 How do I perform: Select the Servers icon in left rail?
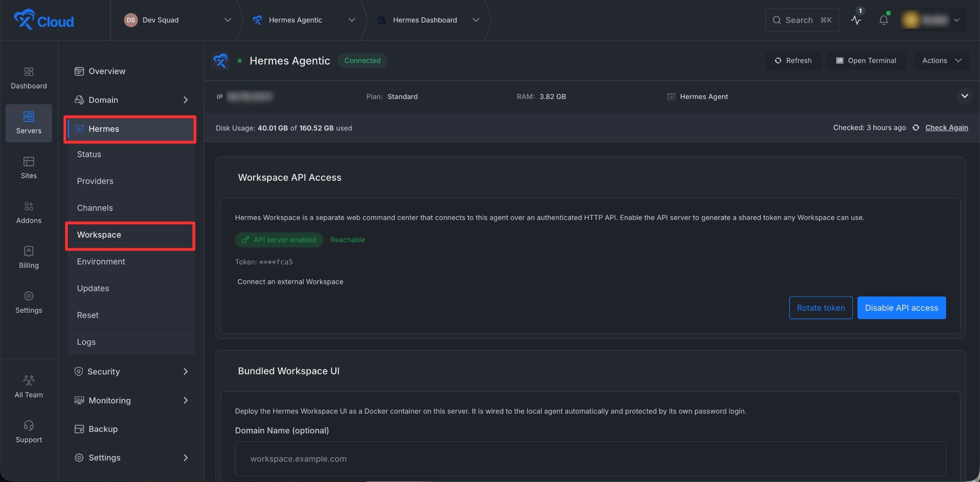tap(29, 116)
